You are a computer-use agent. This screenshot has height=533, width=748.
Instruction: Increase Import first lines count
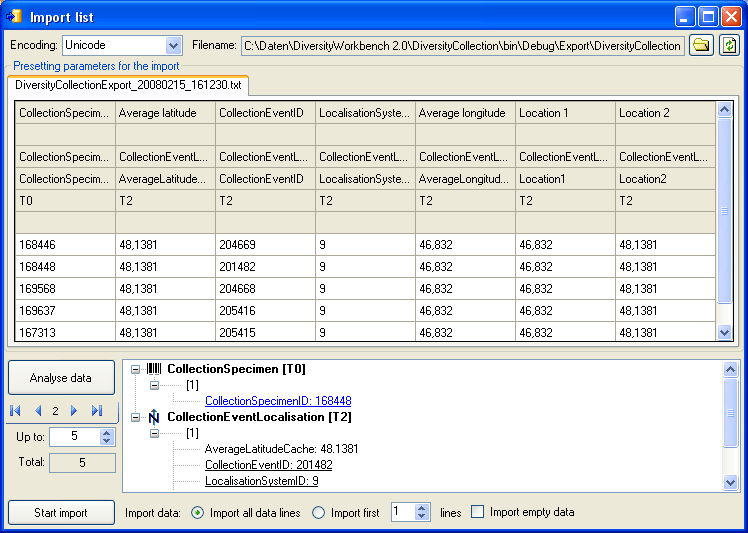[421, 509]
